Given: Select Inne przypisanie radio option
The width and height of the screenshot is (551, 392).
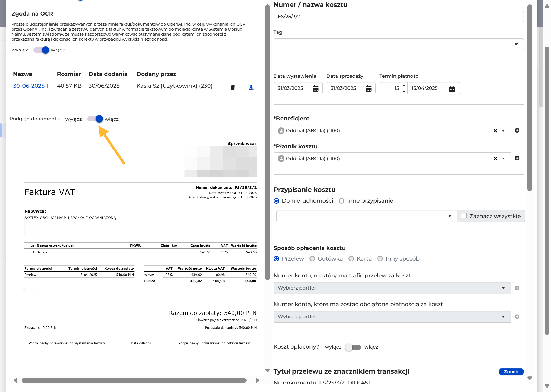Looking at the screenshot, I should click(x=341, y=201).
